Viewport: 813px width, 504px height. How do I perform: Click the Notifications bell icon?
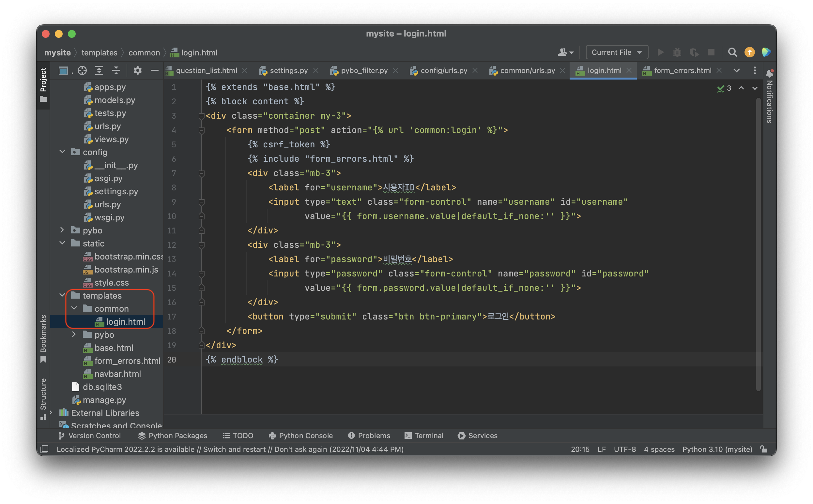pos(770,73)
